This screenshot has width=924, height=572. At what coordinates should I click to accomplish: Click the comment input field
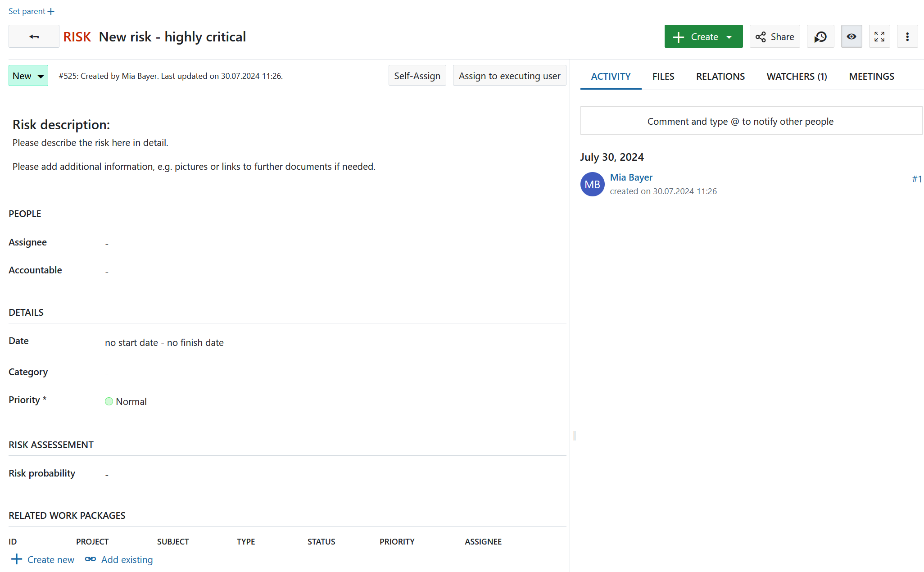pos(740,121)
